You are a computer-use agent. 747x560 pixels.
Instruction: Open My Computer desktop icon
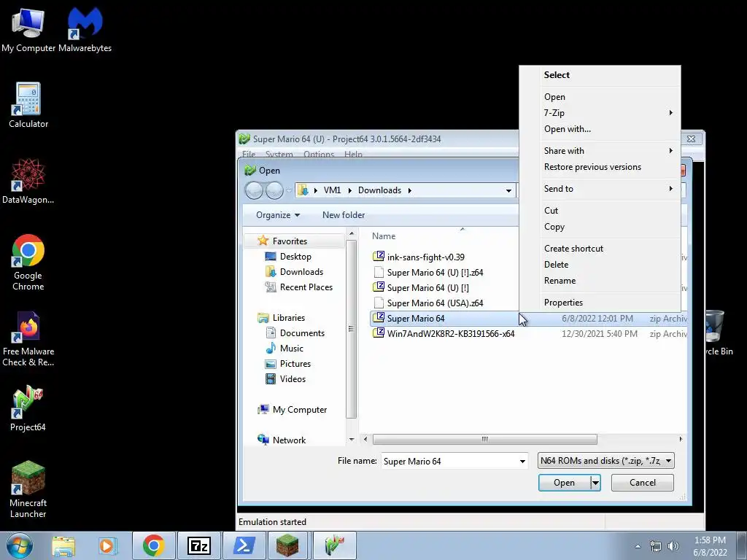[x=28, y=29]
